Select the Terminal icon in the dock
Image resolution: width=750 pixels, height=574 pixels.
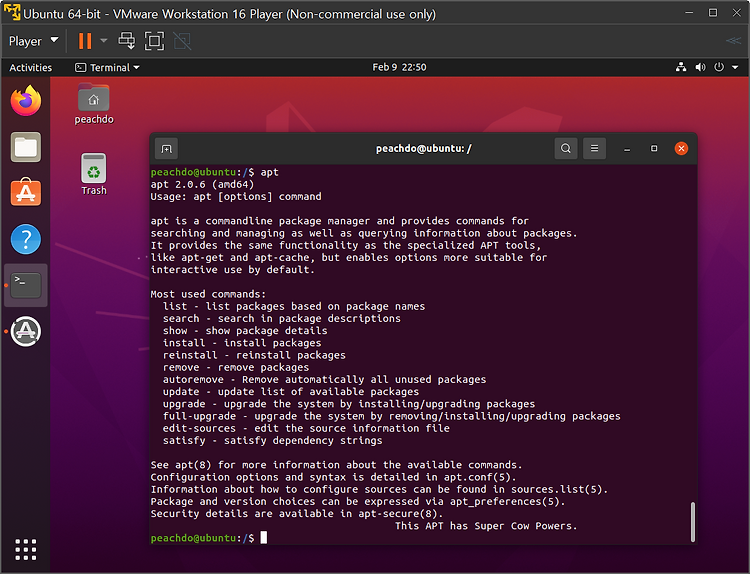[26, 285]
